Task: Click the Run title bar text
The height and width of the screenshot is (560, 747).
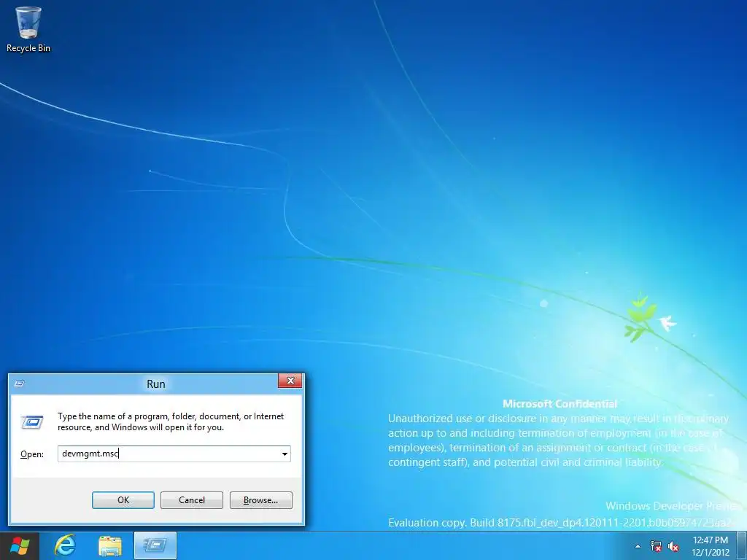Action: pos(156,384)
